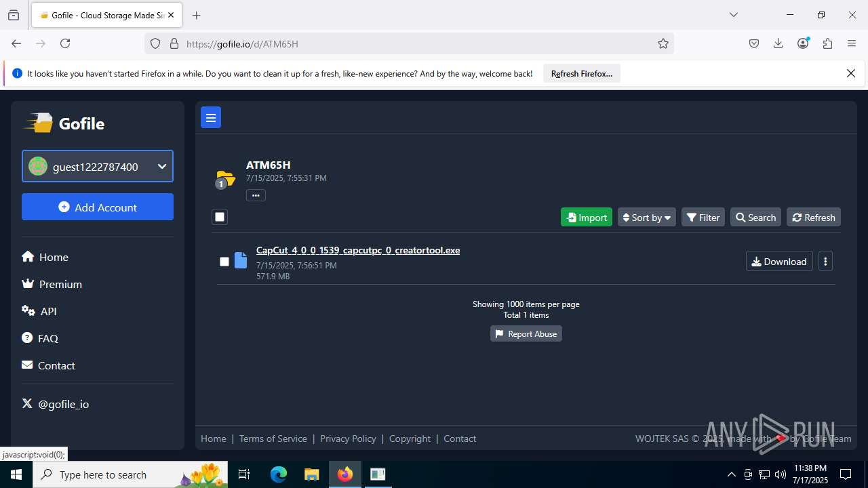Click the taskbar clock showing 11:38 PM

(x=810, y=474)
